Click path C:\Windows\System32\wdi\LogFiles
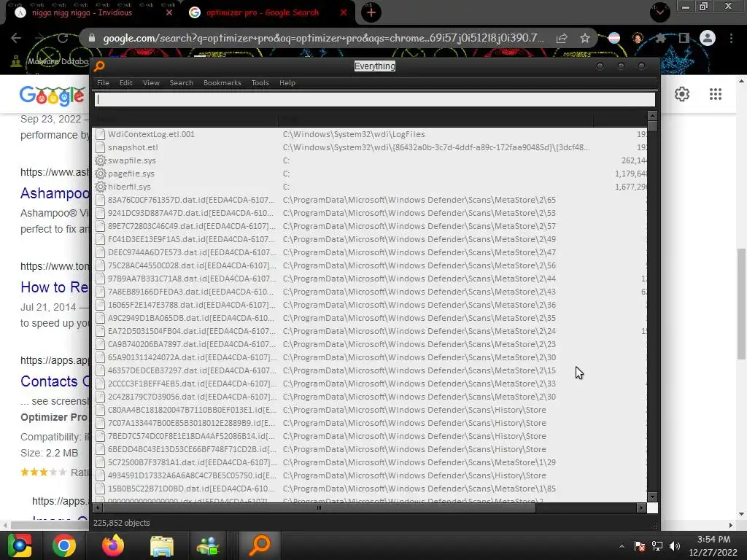This screenshot has width=747, height=560. coord(354,134)
